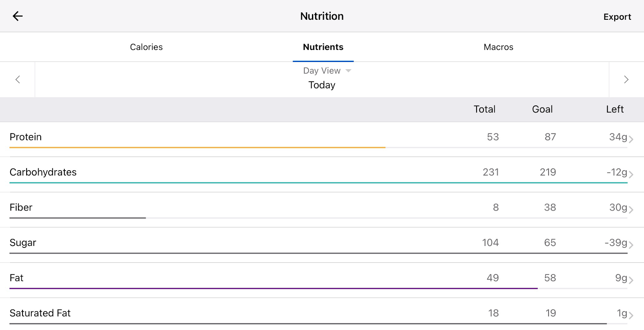The height and width of the screenshot is (330, 644).
Task: Click Export to export nutrition data
Action: click(617, 16)
